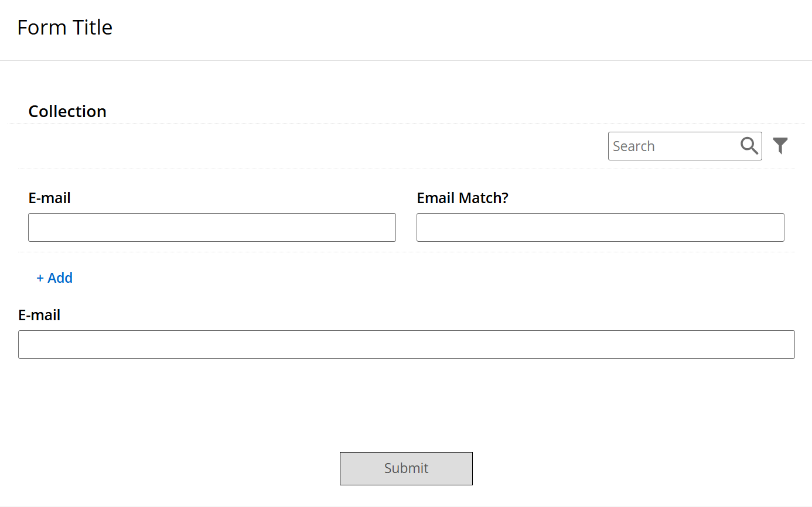
Task: Place cursor in the Search placeholder text
Action: 633,146
